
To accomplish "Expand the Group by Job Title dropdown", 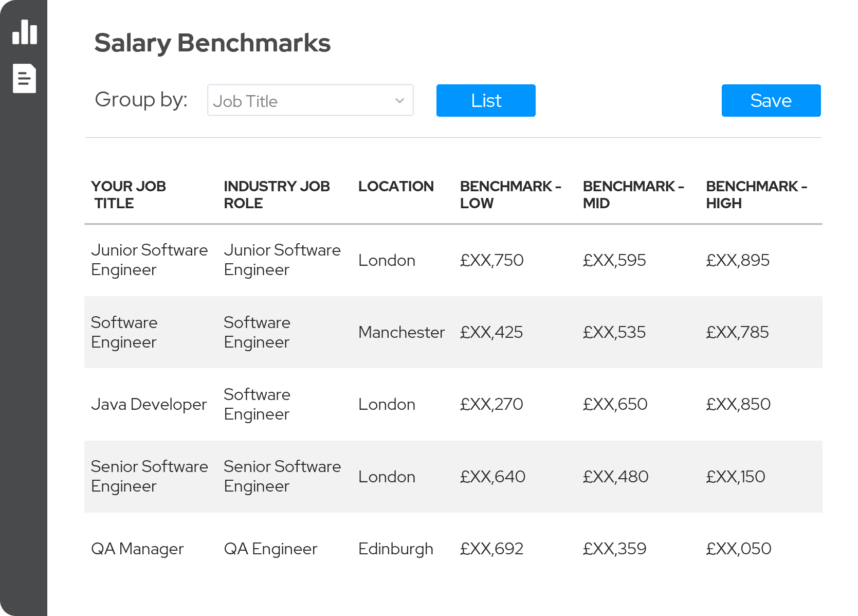I will pyautogui.click(x=310, y=100).
